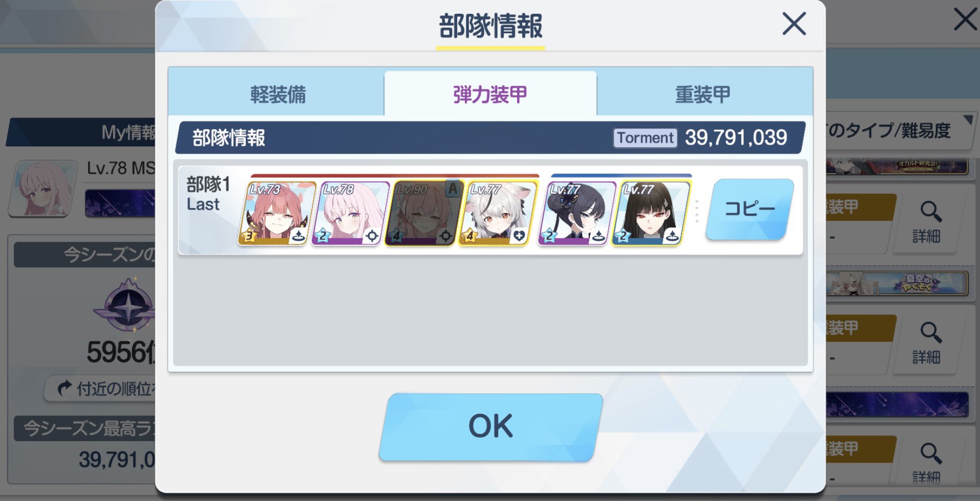Confirm with the OK button

pos(491,427)
